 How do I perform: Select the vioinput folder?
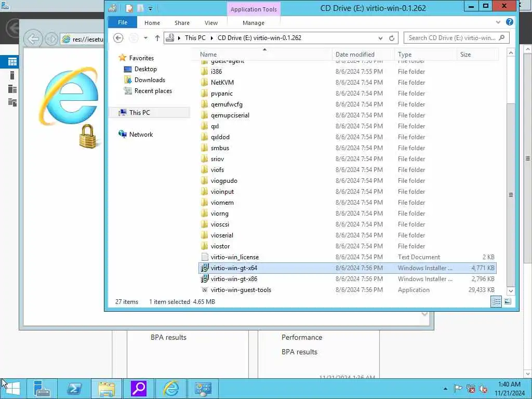tap(222, 192)
